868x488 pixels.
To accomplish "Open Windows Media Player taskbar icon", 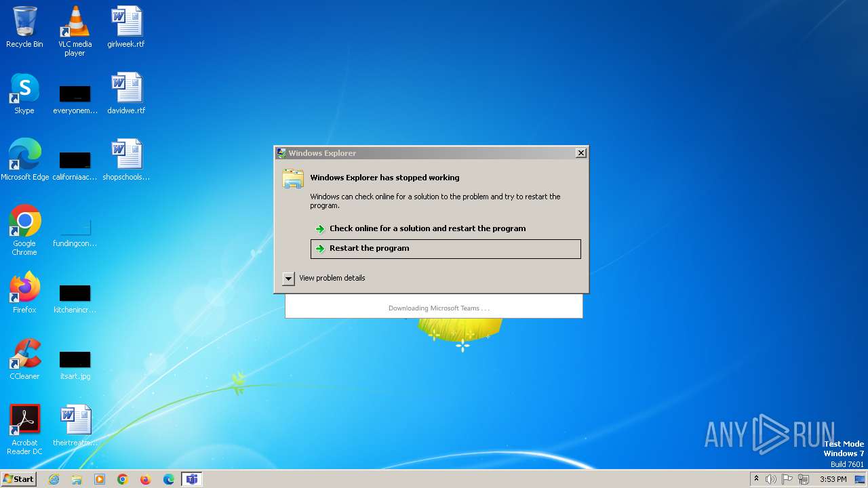I will (100, 479).
